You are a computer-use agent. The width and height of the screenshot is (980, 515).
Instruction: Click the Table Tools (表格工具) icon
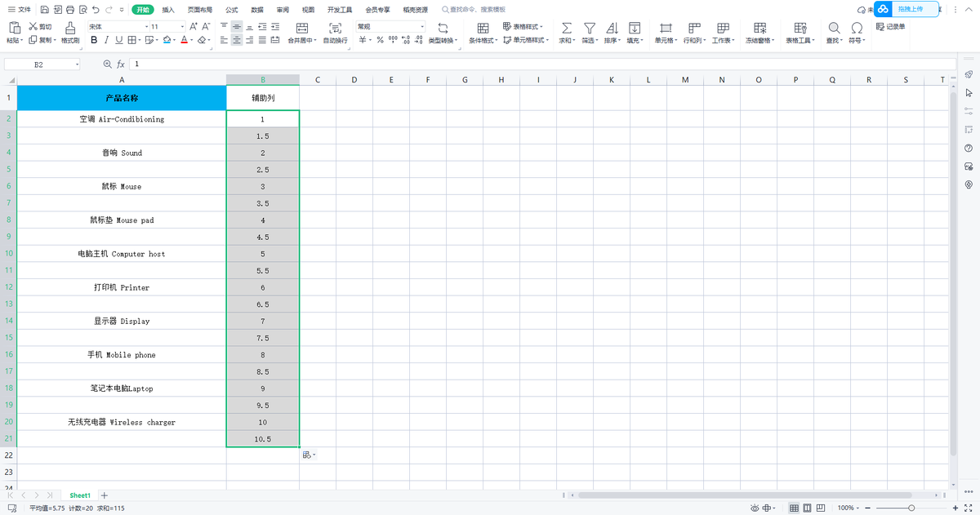click(x=799, y=28)
